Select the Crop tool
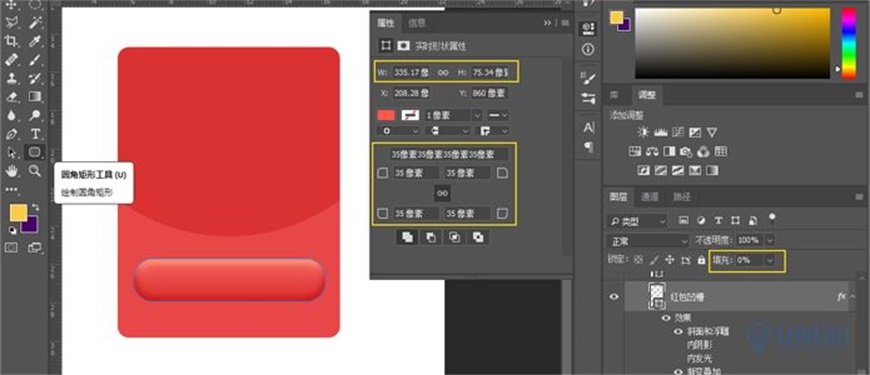This screenshot has height=375, width=870. click(11, 40)
